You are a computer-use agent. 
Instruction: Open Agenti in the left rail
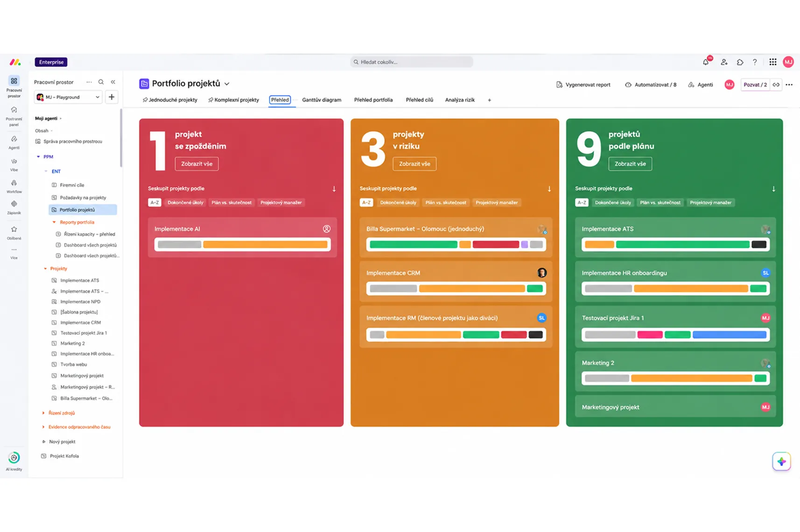click(x=14, y=142)
